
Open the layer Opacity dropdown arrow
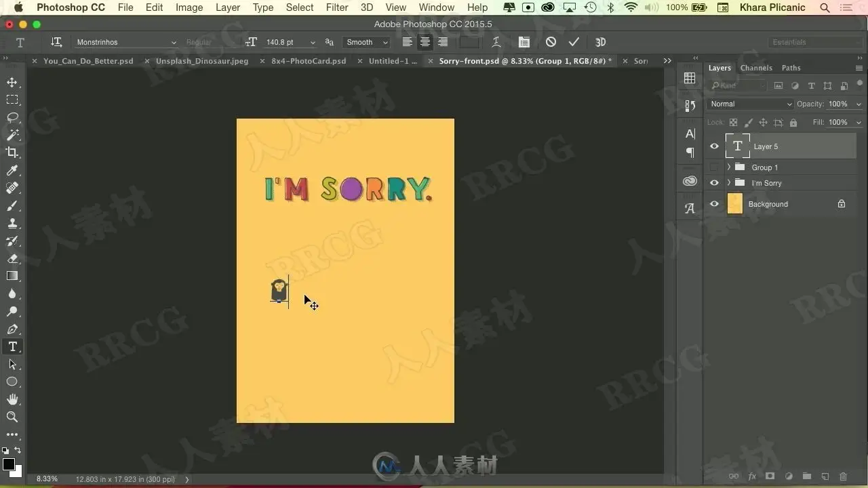[x=859, y=104]
